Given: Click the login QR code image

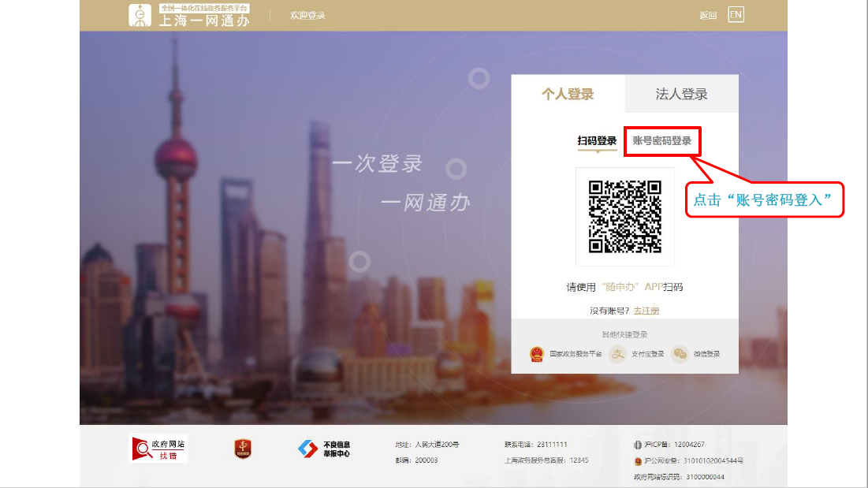Looking at the screenshot, I should tap(625, 217).
